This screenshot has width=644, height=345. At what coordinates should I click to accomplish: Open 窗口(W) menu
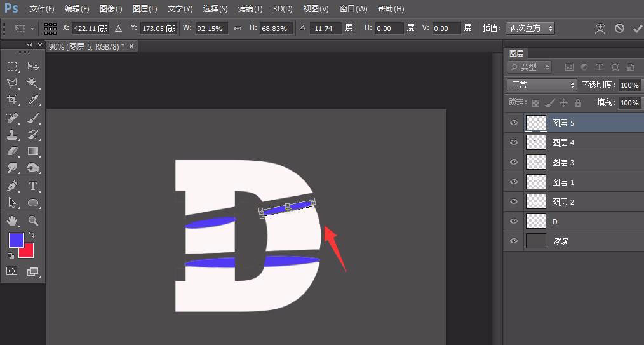pyautogui.click(x=354, y=9)
